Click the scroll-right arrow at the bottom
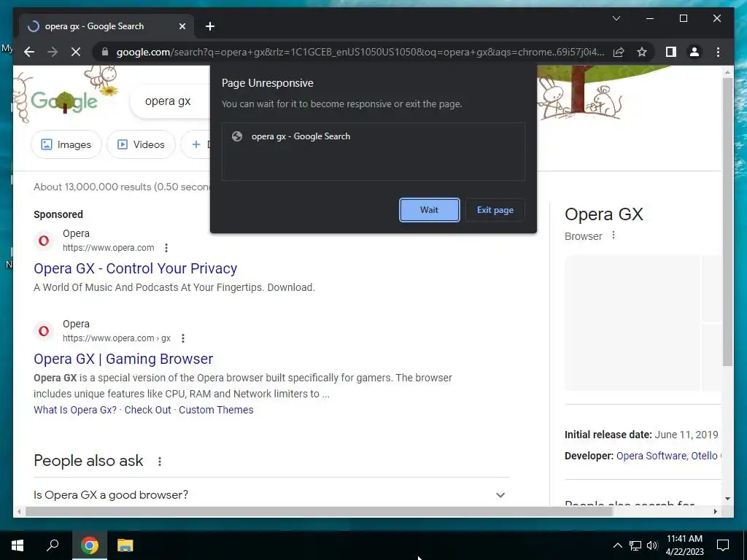 pos(715,511)
